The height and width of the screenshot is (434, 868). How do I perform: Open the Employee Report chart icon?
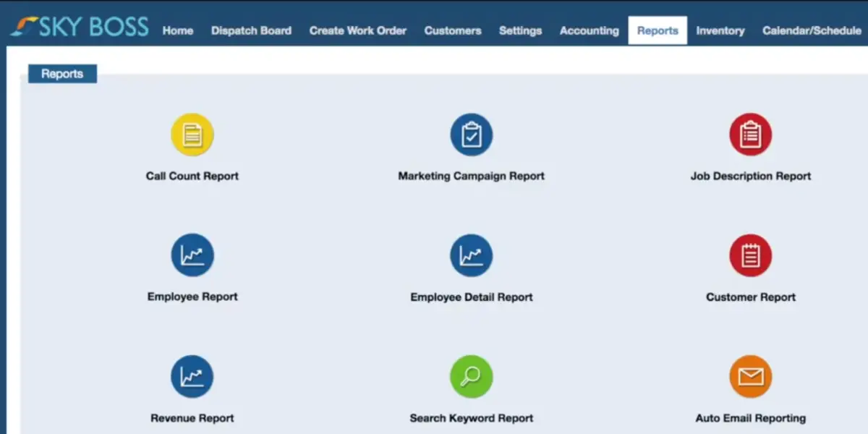tap(192, 255)
